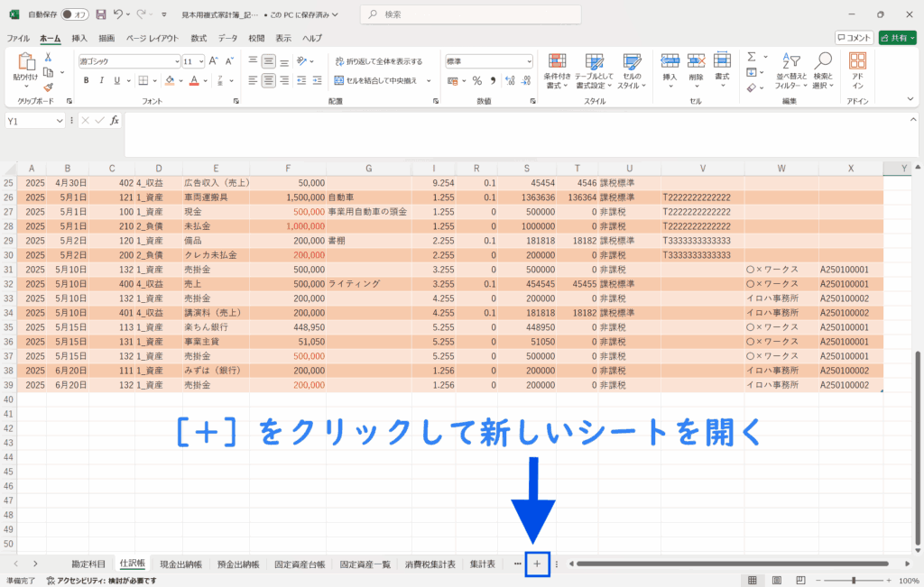The height and width of the screenshot is (587, 924).
Task: Switch to Page Layout view icon
Action: (x=777, y=581)
